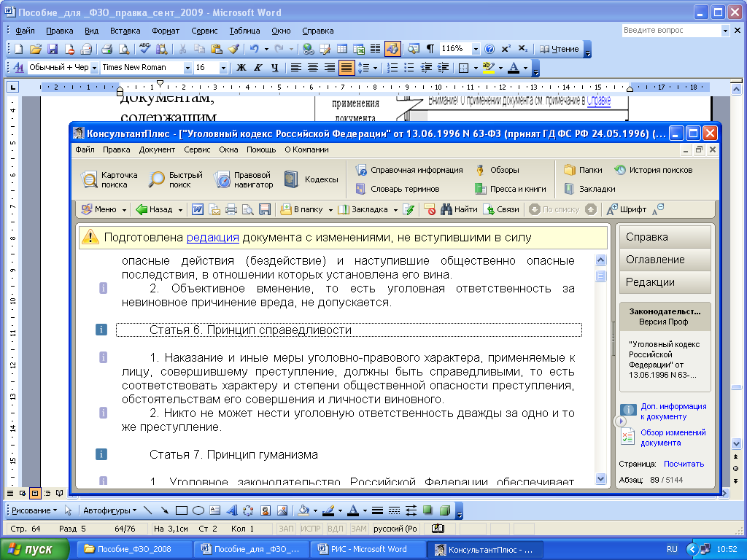Open Закладки list
The height and width of the screenshot is (560, 747).
[x=589, y=189]
